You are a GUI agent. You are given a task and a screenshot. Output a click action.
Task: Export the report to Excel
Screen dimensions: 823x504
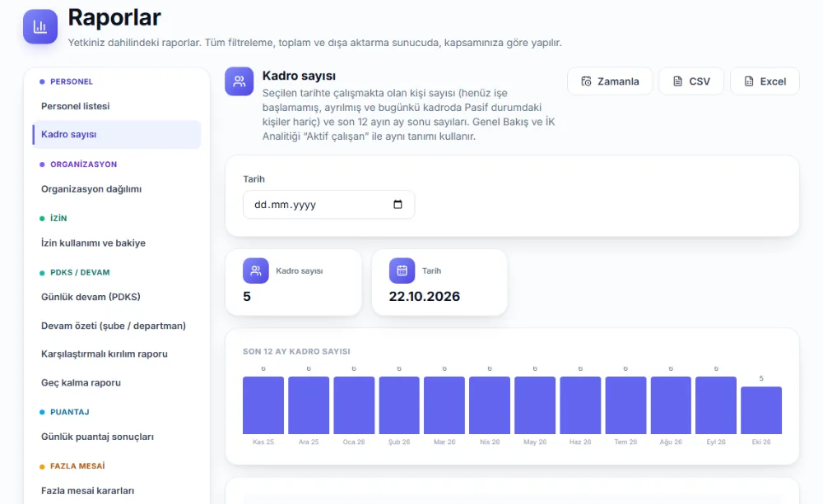point(765,81)
